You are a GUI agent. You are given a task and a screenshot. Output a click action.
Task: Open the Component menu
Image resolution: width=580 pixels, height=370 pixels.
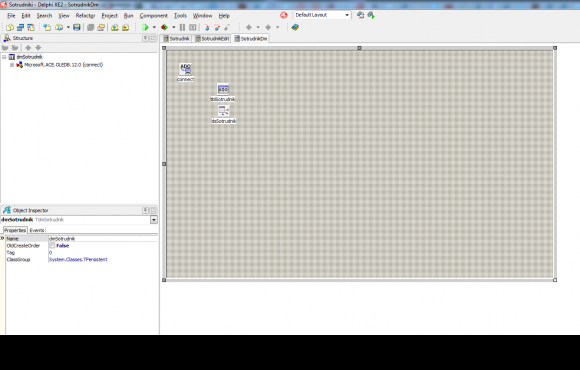pyautogui.click(x=154, y=16)
